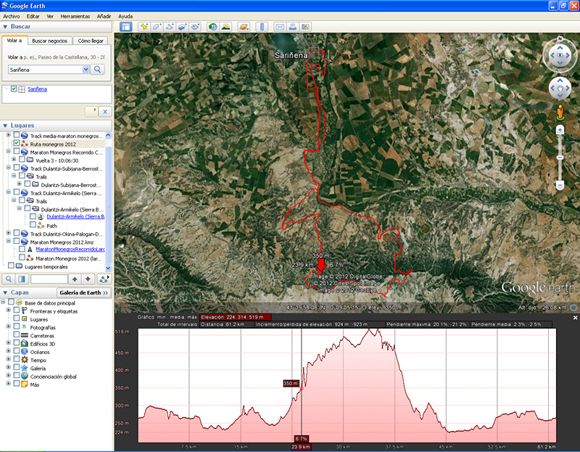
Task: Collapse the Maraton Monegros Recorrido C node
Action: click(9, 151)
